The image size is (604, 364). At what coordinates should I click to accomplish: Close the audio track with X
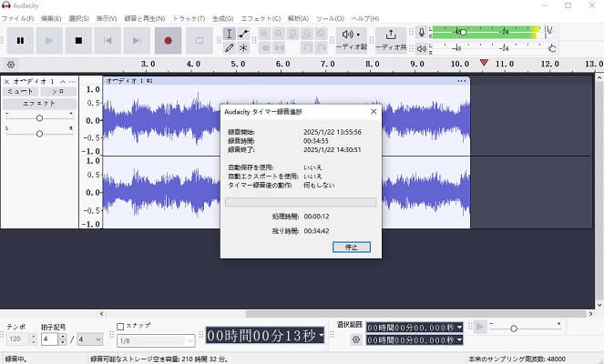tap(6, 82)
